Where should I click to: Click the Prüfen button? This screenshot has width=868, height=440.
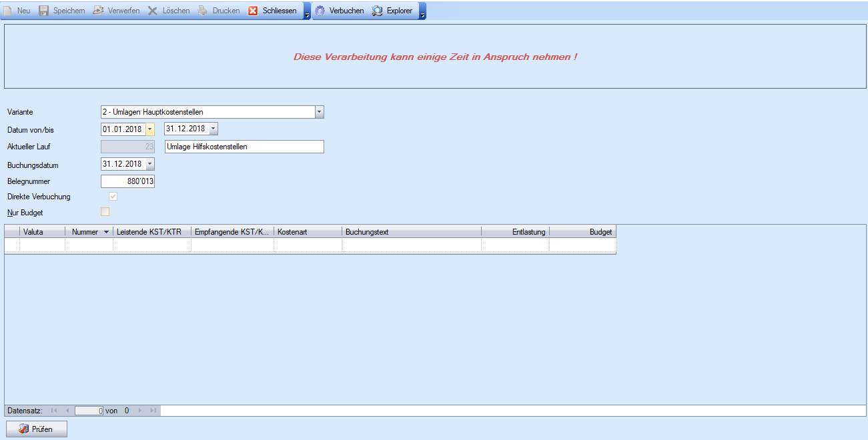(37, 429)
